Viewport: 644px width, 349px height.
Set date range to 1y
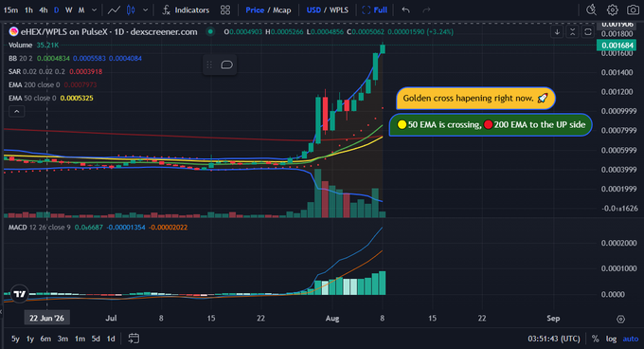point(30,339)
